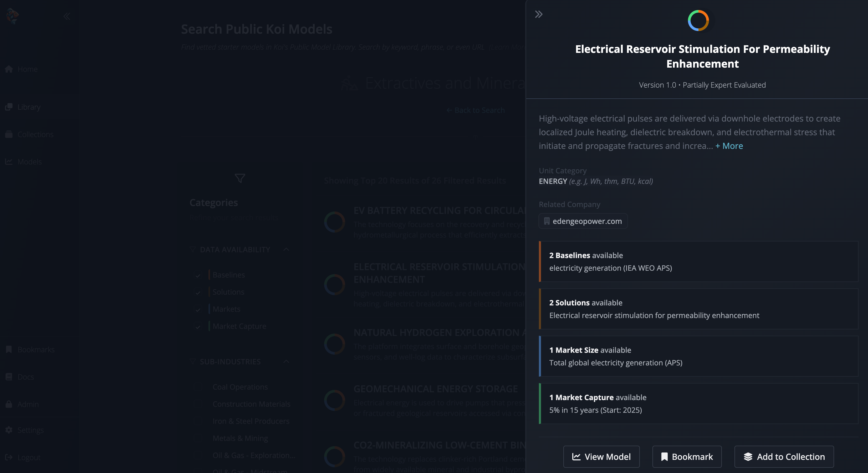Screen dimensions: 868x473
Task: Open EV Battery Recycling result ring icon
Action: [335, 222]
